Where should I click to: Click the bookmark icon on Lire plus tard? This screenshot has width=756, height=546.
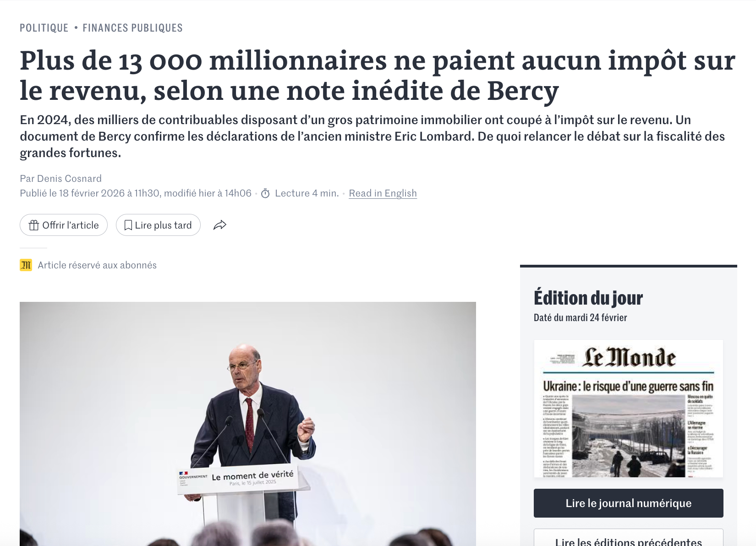click(x=128, y=225)
